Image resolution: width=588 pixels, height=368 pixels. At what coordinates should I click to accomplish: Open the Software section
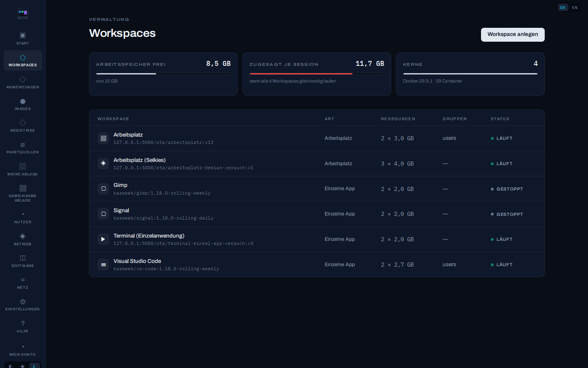(23, 261)
